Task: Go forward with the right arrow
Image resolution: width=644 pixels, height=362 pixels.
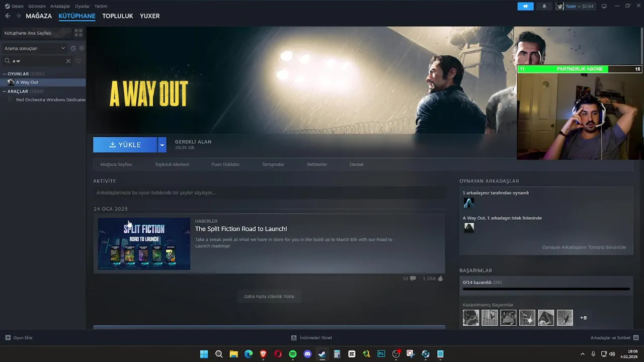Action: 18,16
